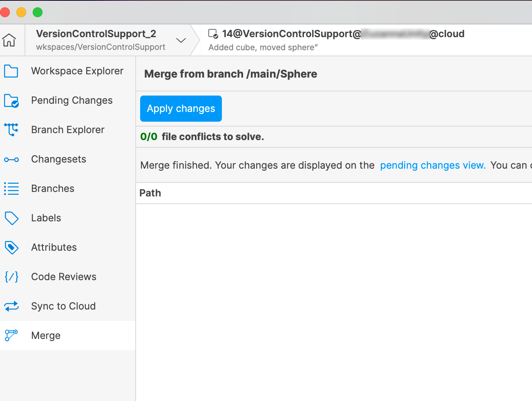The height and width of the screenshot is (401, 532).
Task: Go to Pending Changes menu item
Action: [72, 100]
